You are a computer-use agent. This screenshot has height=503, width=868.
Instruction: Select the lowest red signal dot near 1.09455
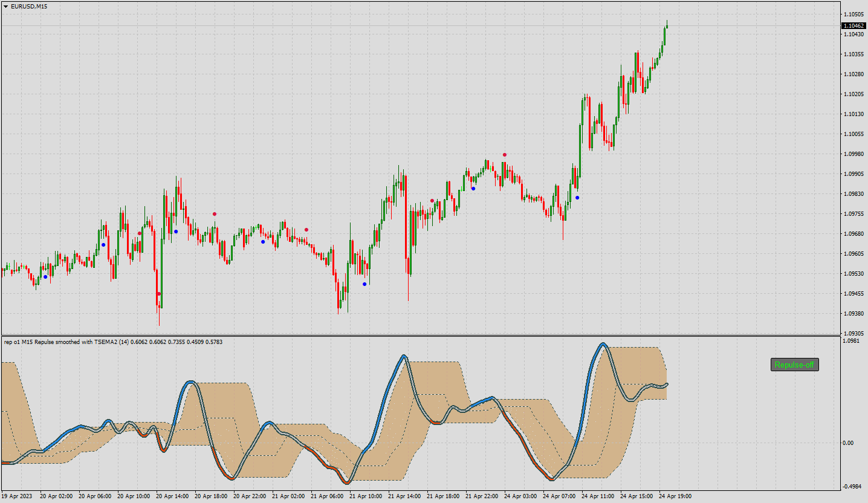point(159,294)
